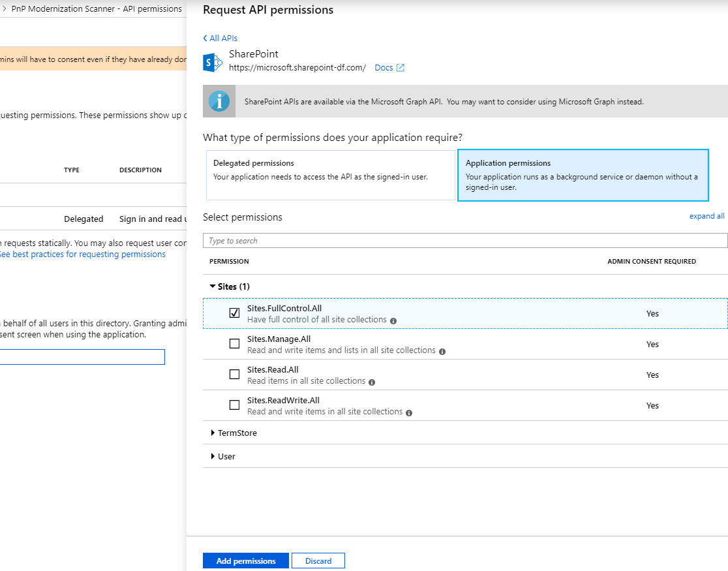Expand the TermStore permissions group
Viewport: 728px width, 571px height.
pyautogui.click(x=213, y=433)
